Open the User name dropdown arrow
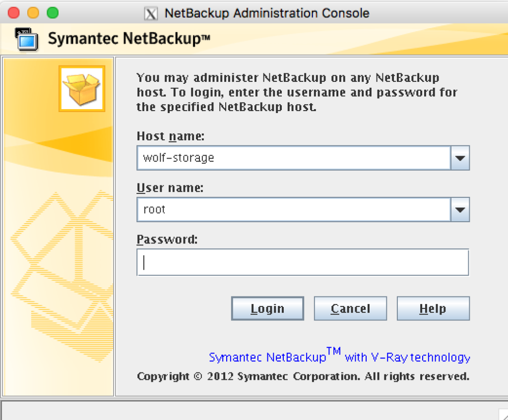 461,209
